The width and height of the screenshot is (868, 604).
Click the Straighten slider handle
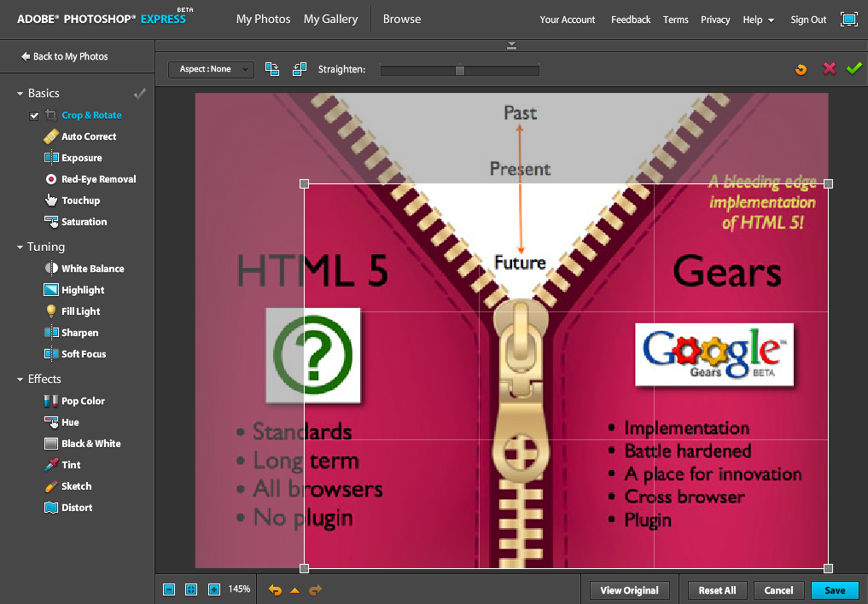tap(459, 70)
